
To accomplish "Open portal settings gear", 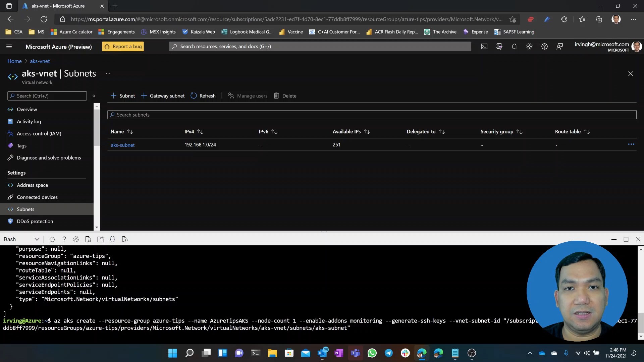I will tap(529, 47).
